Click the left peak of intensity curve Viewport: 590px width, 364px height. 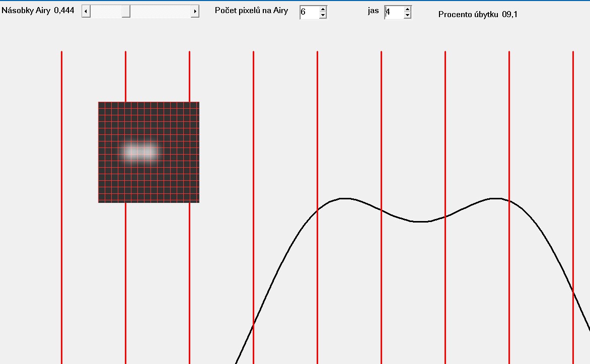(x=344, y=198)
